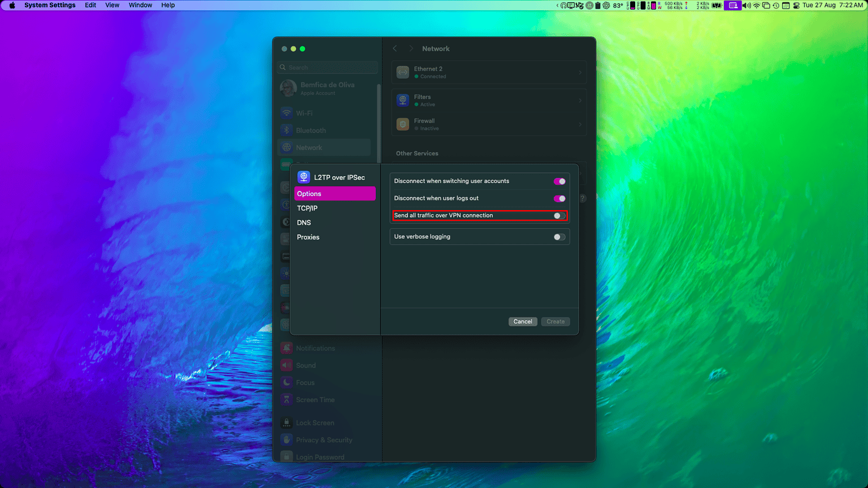Select Network in the sidebar
Viewport: 868px width, 488px height.
pos(310,147)
